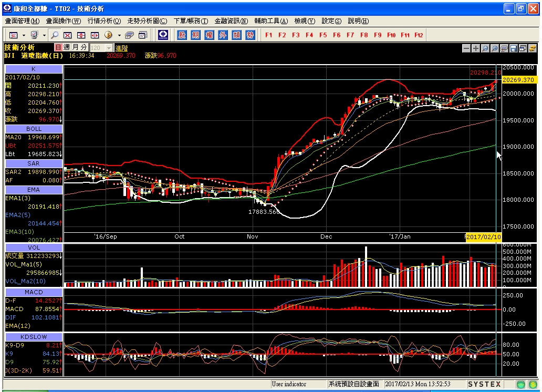Image resolution: width=542 pixels, height=392 pixels.
Task: Open the 120 minute interval dropdown
Action: [109, 48]
